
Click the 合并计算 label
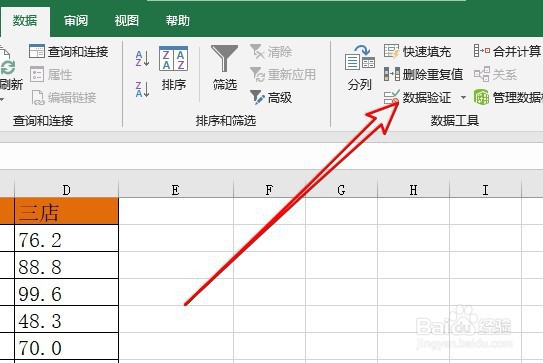pos(517,52)
